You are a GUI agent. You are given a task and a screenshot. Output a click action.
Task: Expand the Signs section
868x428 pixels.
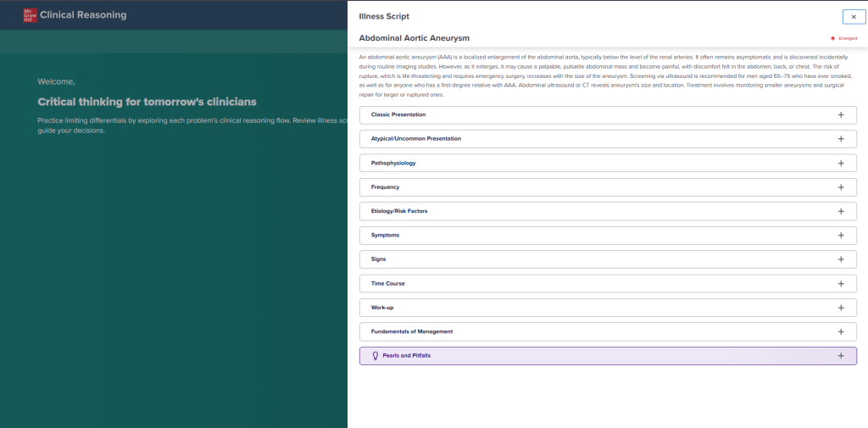(607, 259)
